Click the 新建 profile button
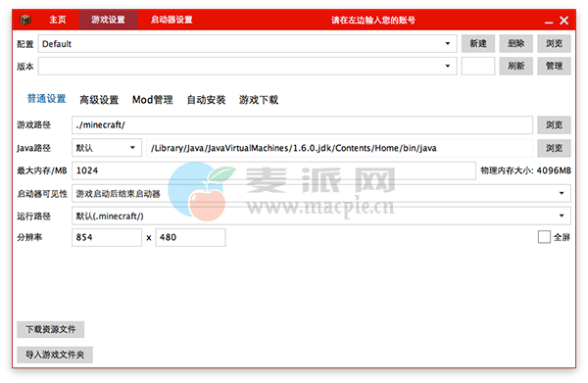 pyautogui.click(x=478, y=43)
